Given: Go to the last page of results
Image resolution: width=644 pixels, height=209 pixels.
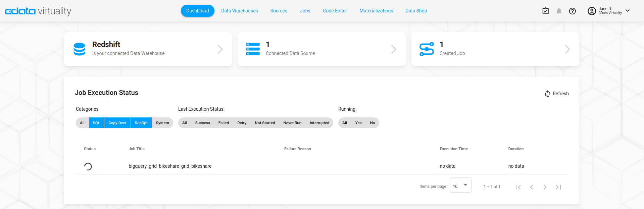Looking at the screenshot, I should 558,187.
